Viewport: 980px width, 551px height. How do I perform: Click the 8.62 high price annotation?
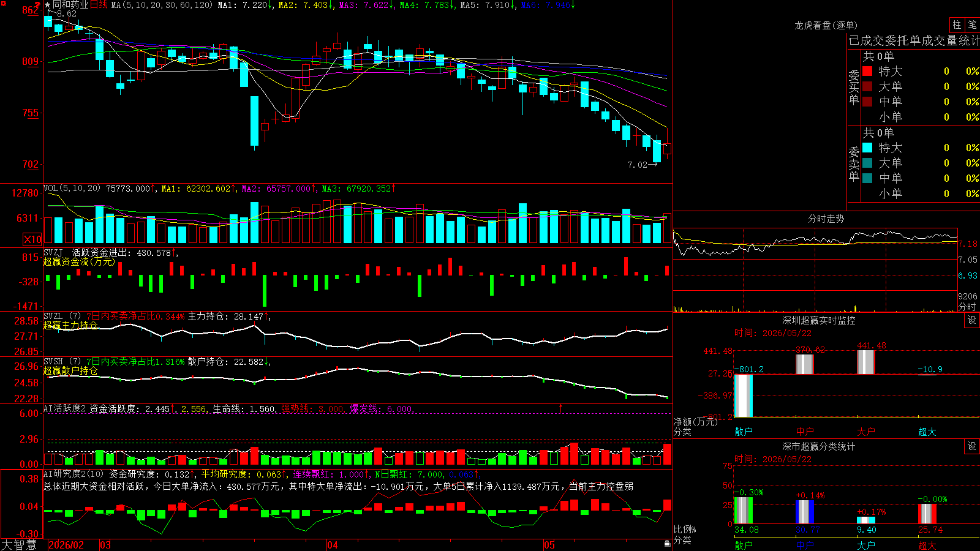click(67, 13)
